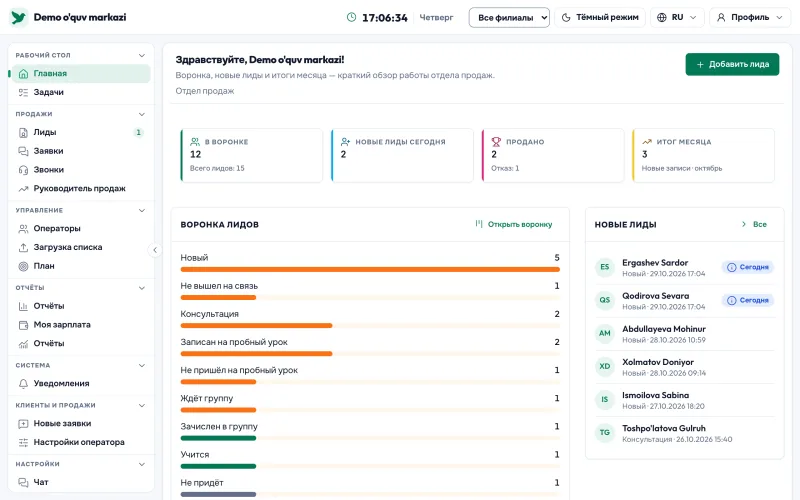Viewport: 800px width, 500px height.
Task: Open Уведомления in the sidebar
Action: pyautogui.click(x=81, y=384)
